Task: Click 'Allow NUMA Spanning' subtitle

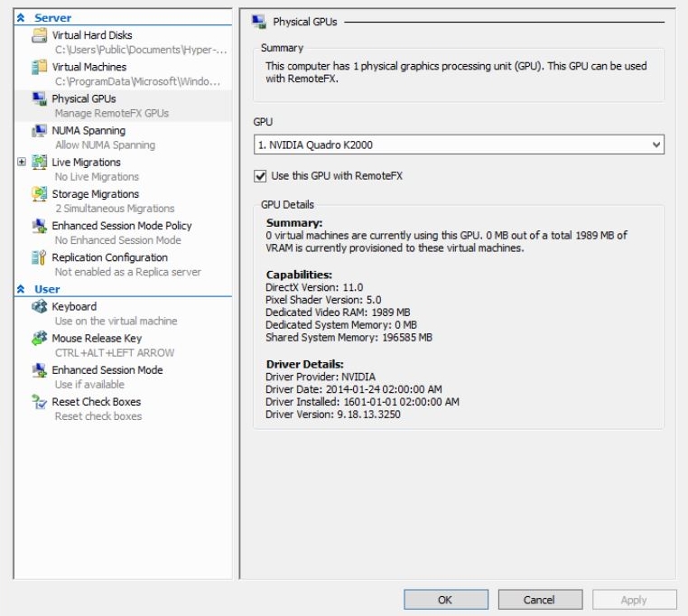Action: (x=106, y=145)
